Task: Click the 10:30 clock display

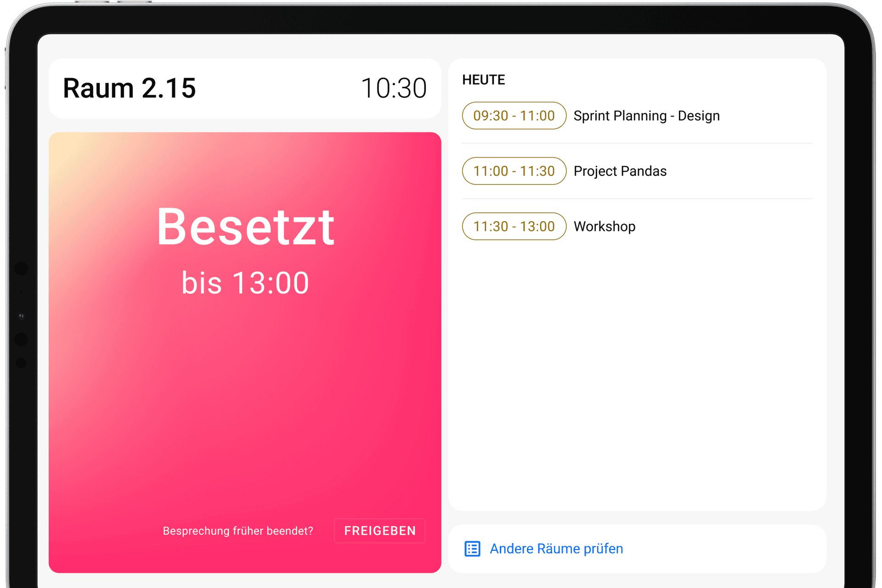Action: (394, 88)
